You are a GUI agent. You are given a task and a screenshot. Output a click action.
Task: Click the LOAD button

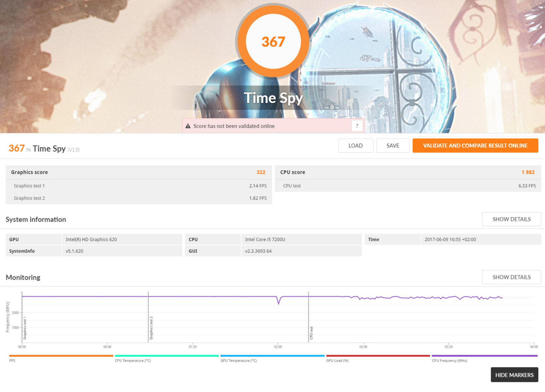356,146
